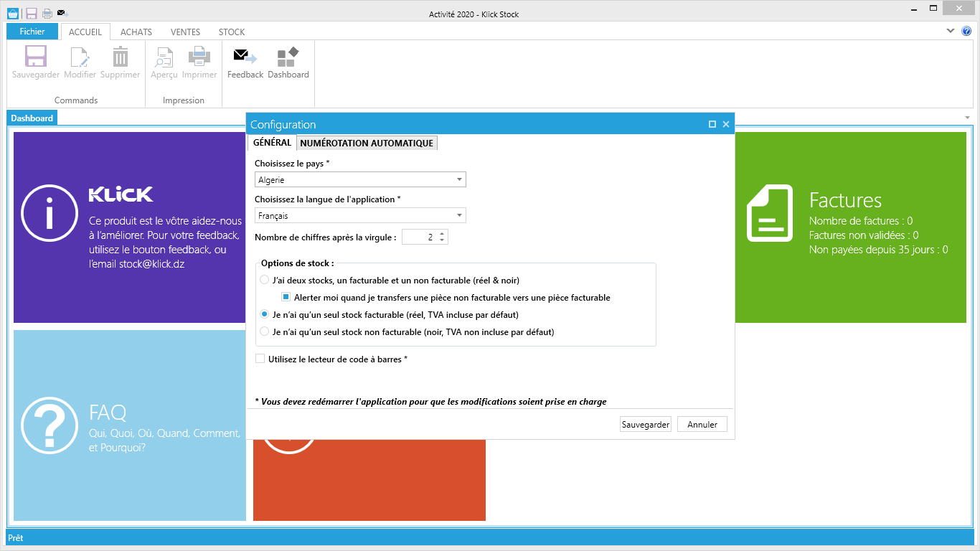Uncheck the transfer alert checkbox
980x551 pixels.
(x=286, y=298)
